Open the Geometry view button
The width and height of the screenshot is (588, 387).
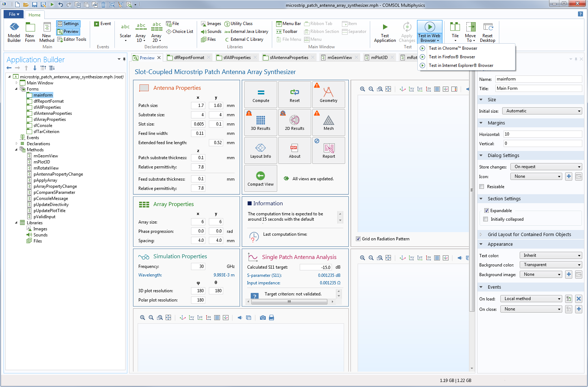(x=329, y=95)
